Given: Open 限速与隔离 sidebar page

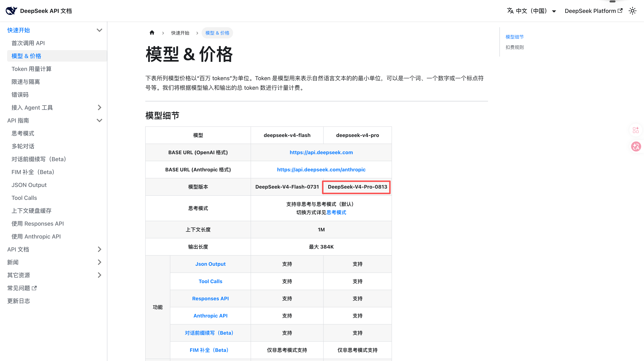Looking at the screenshot, I should coord(26,82).
